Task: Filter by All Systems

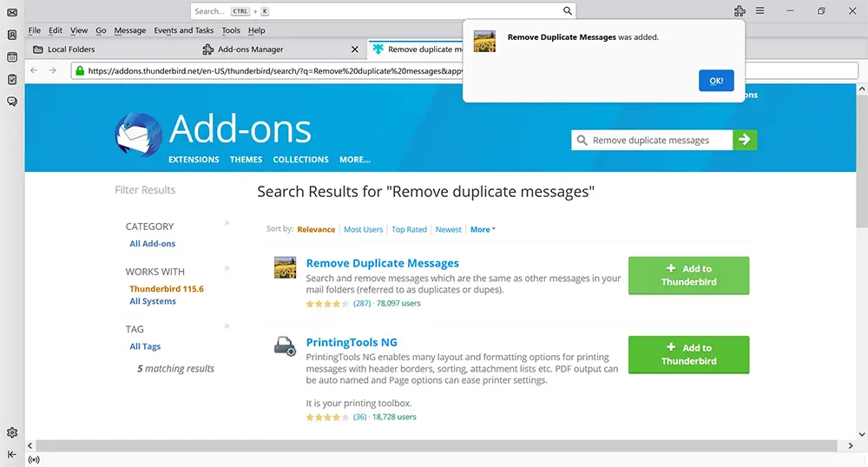Action: pyautogui.click(x=153, y=301)
